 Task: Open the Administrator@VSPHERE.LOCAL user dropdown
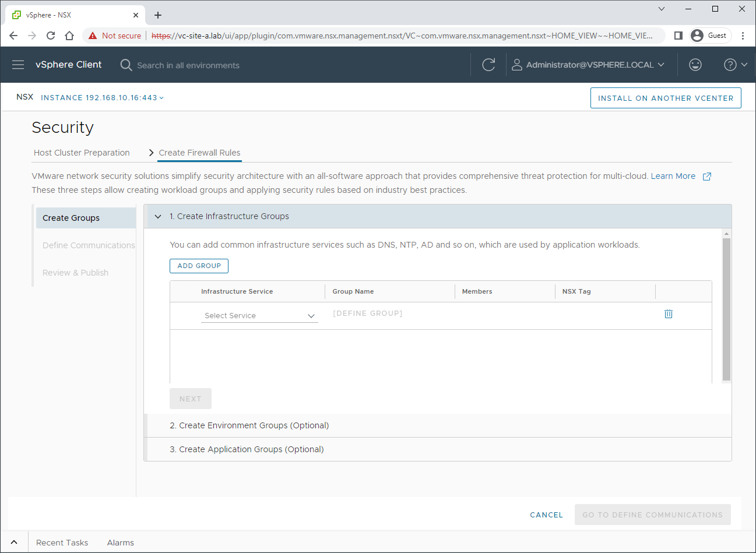pyautogui.click(x=589, y=65)
